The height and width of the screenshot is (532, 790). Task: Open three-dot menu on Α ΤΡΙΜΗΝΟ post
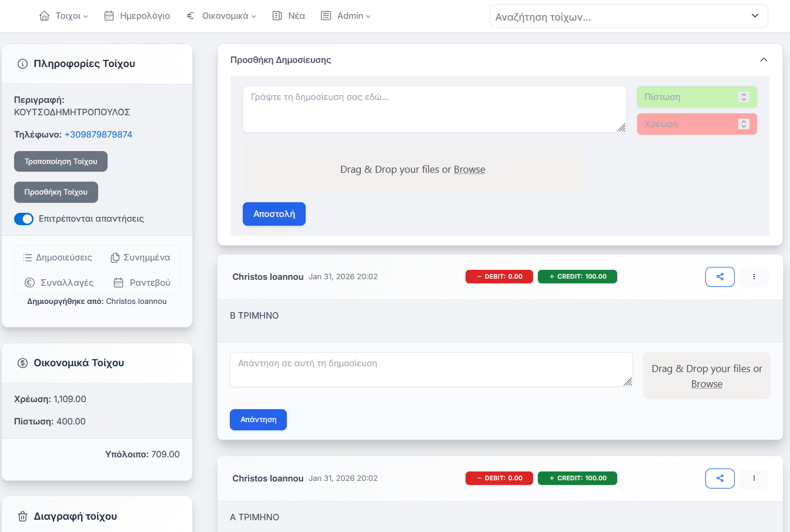[754, 479]
